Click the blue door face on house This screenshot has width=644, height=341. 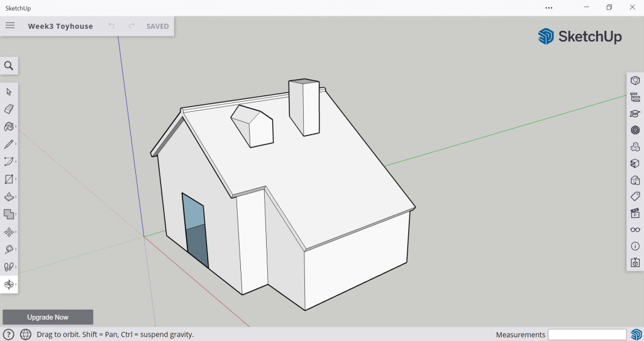[195, 230]
